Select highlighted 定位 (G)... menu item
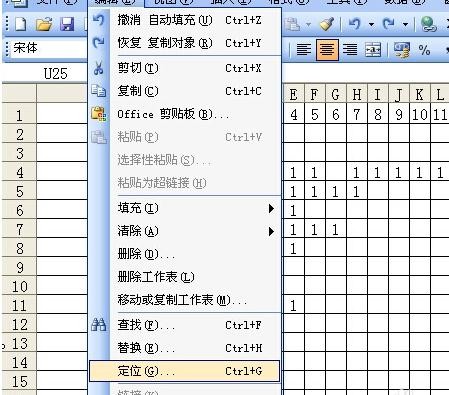 pos(184,371)
